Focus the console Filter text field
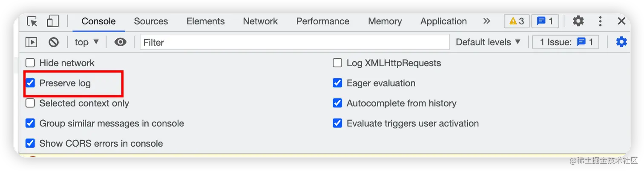 coord(294,42)
